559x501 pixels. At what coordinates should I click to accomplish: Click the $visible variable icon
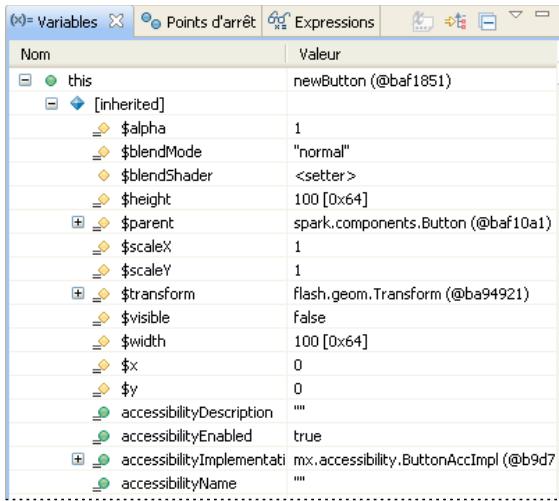(101, 318)
